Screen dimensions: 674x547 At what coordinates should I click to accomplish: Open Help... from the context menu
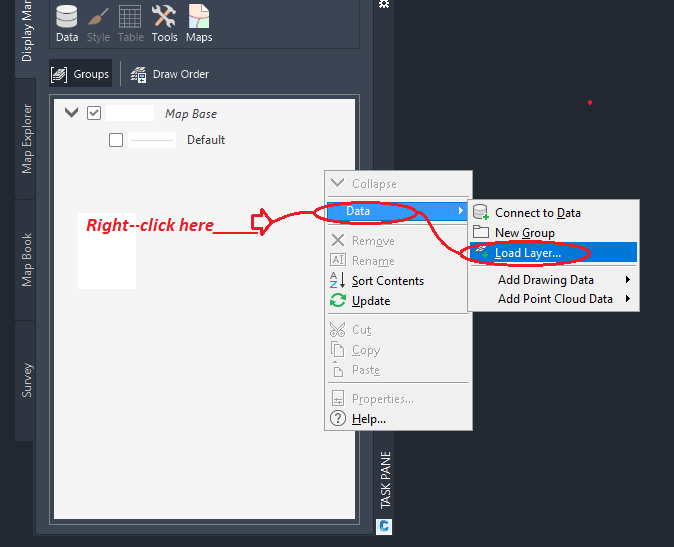398,419
